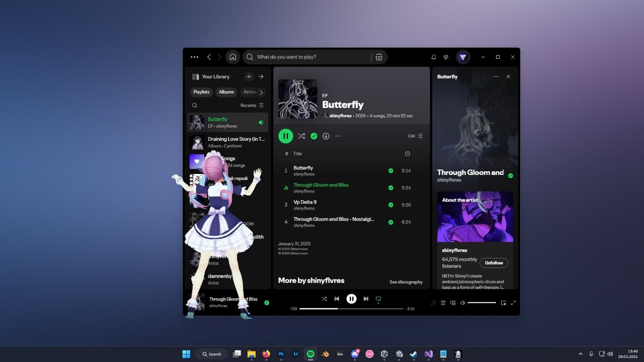Pause the Butterfly EP with green button
The width and height of the screenshot is (644, 362).
pos(285,136)
